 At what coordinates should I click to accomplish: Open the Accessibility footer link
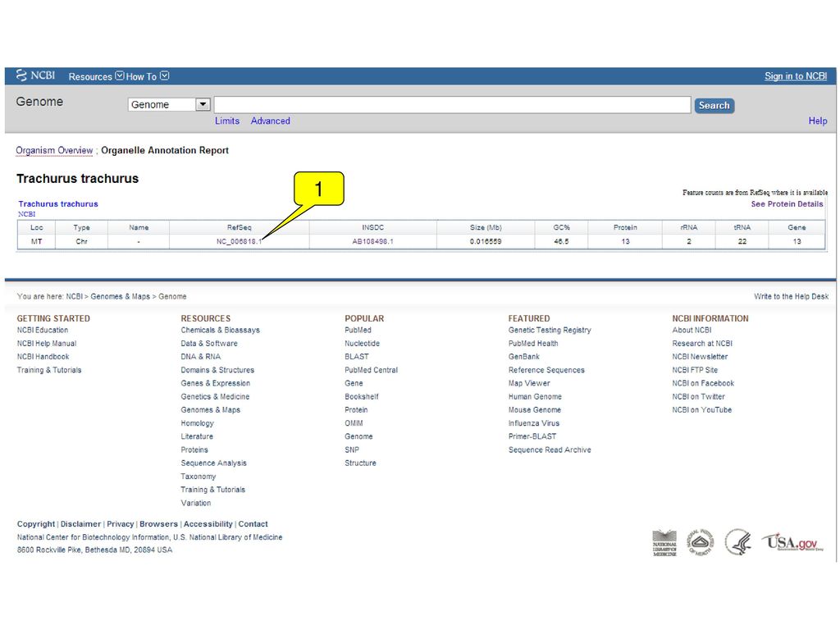point(208,524)
